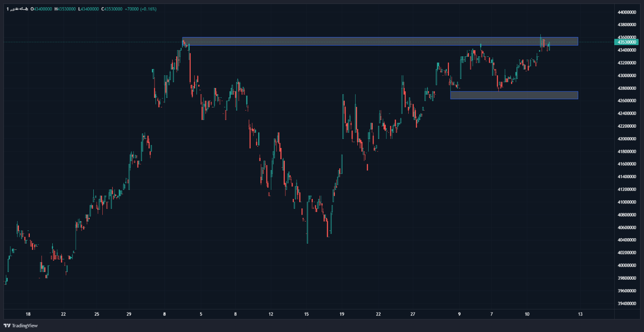The height and width of the screenshot is (332, 644).
Task: Click the green 43530000 current price label
Action: point(626,42)
